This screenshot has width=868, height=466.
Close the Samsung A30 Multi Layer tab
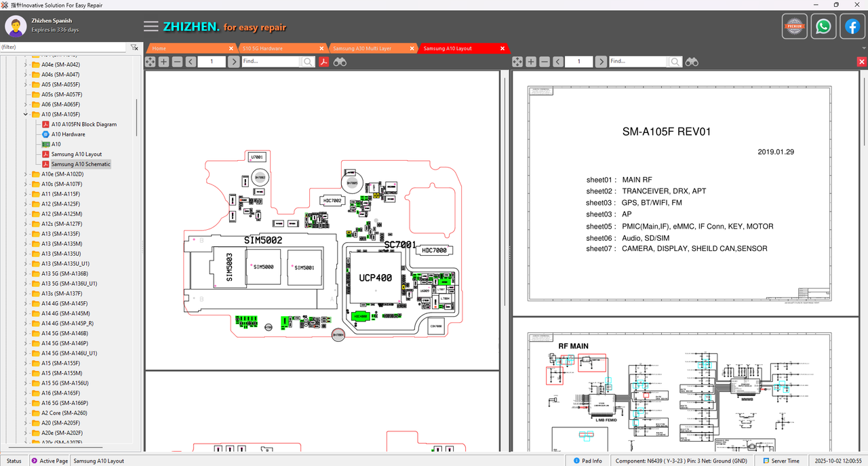(x=412, y=48)
